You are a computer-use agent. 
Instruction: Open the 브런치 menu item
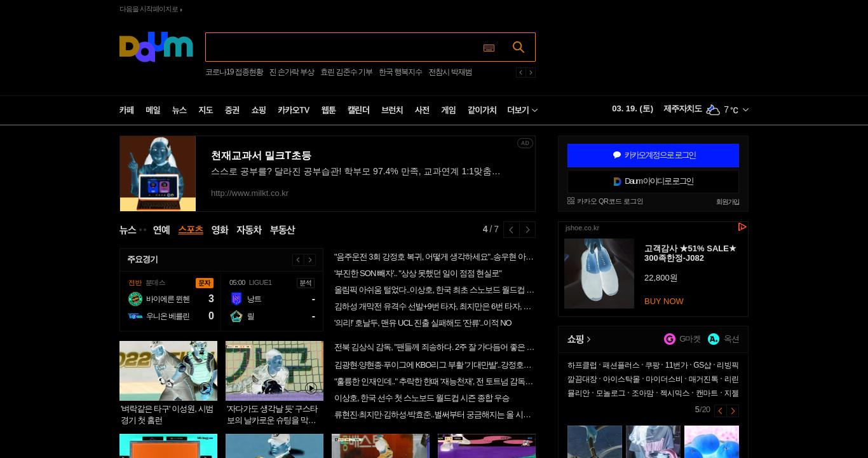392,110
